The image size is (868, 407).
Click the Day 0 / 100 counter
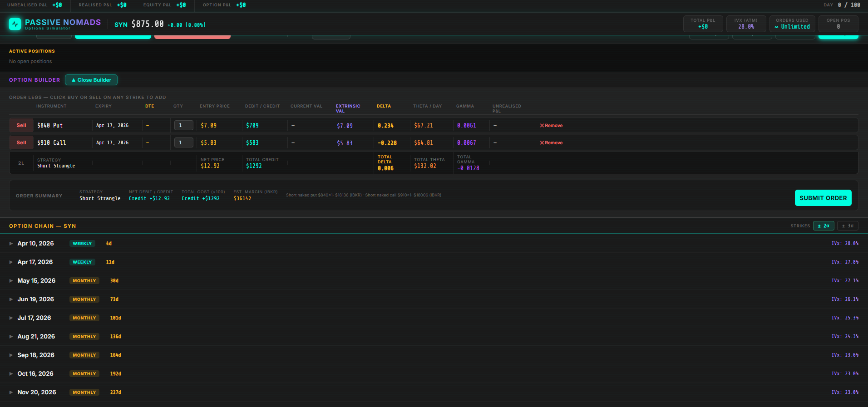842,5
